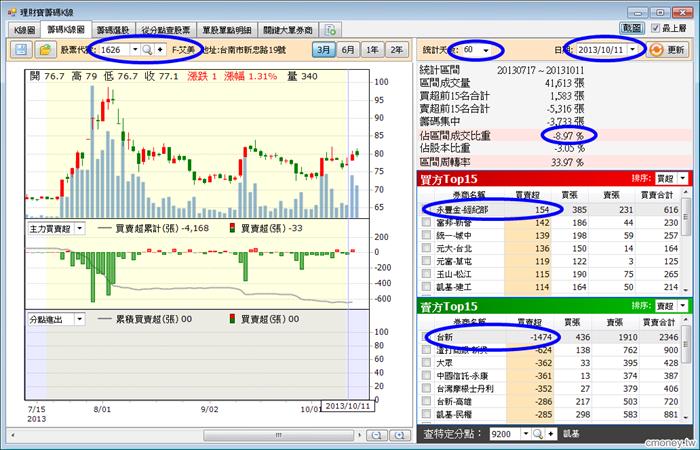The height and width of the screenshot is (450, 700).
Task: Click the 買張 column header in buyer table
Action: click(569, 195)
